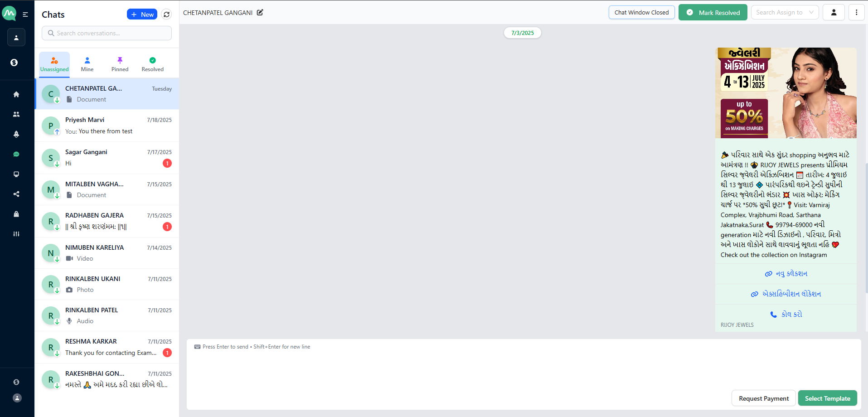The height and width of the screenshot is (417, 868).
Task: Start a new chat with New button
Action: tap(142, 15)
